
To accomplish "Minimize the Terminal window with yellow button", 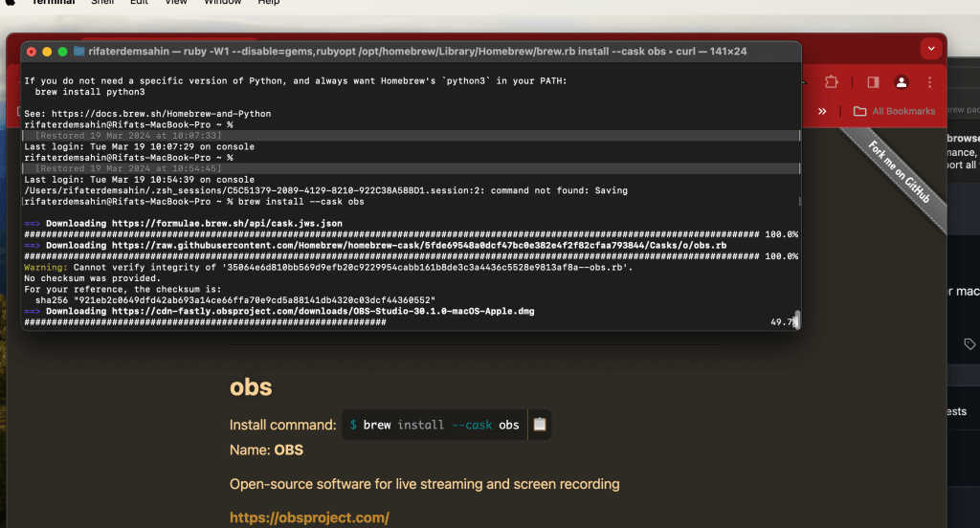I will [x=47, y=52].
